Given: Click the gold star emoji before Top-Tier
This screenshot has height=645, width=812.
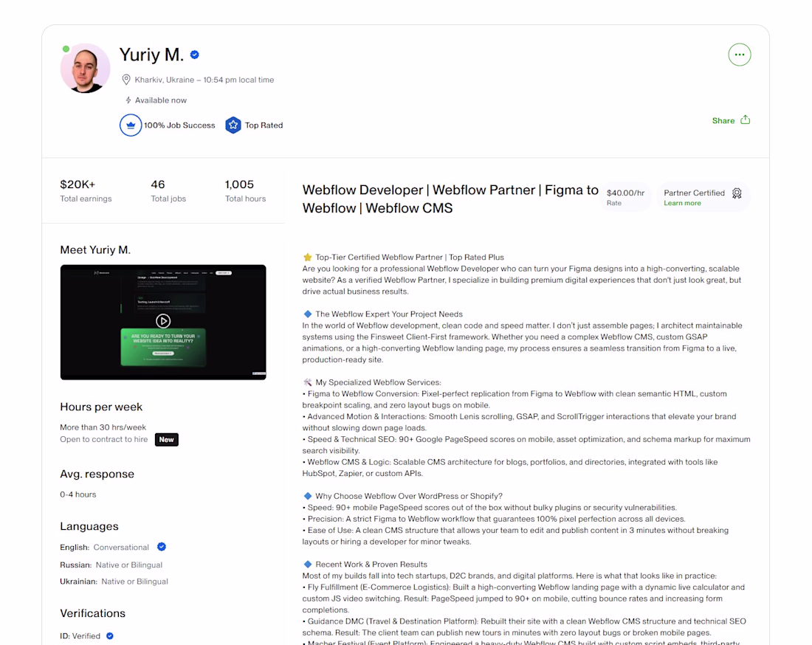Looking at the screenshot, I should point(308,258).
